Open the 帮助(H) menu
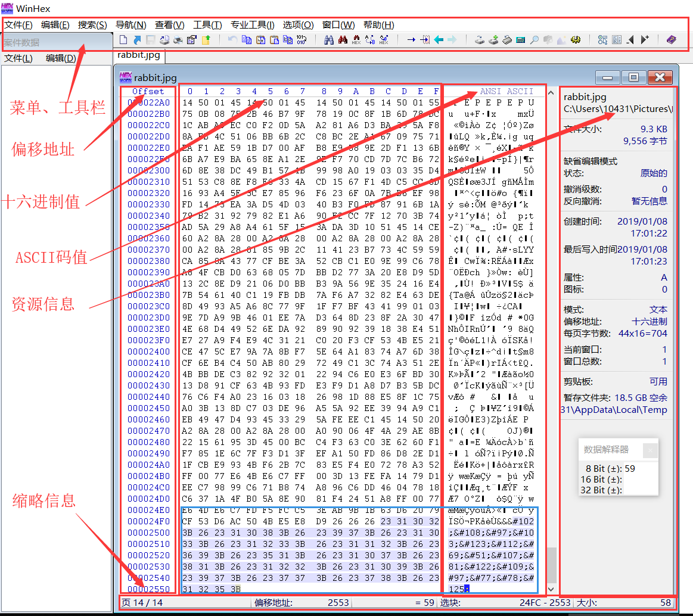The width and height of the screenshot is (693, 616). click(379, 25)
